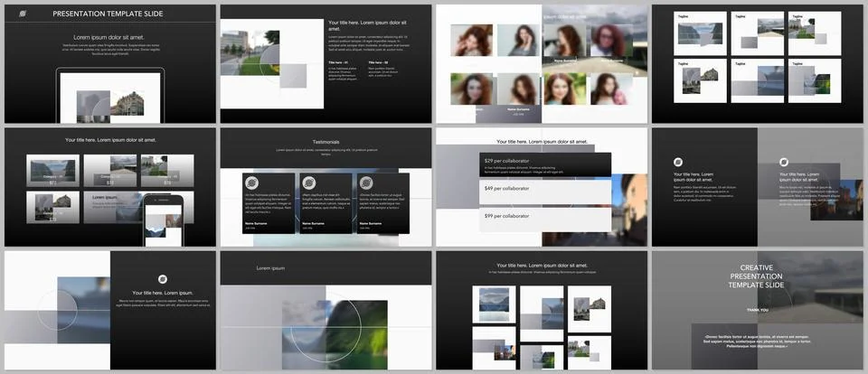Click the circular logo on the gray split-slide panel
This screenshot has width=868, height=374.
784,162
